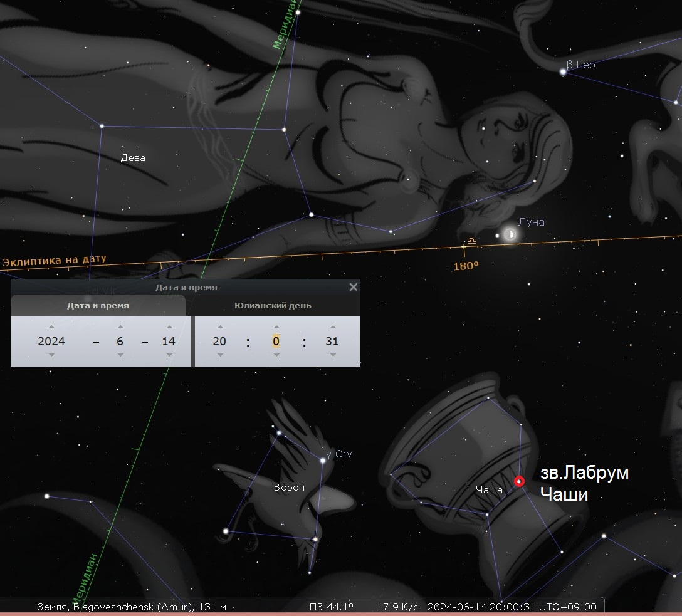Viewport: 682px width, 616px height.
Task: Click the date-time readout in status bar
Action: click(512, 607)
